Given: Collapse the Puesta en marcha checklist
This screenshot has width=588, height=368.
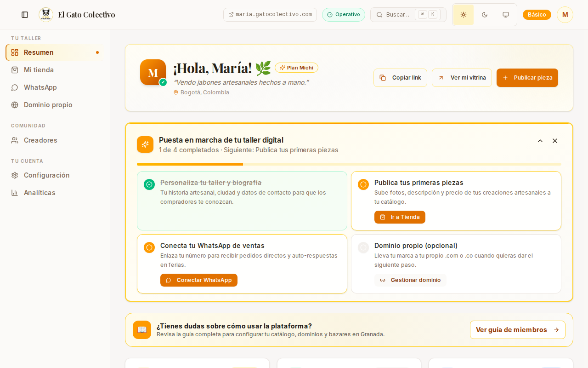Looking at the screenshot, I should click(x=540, y=141).
